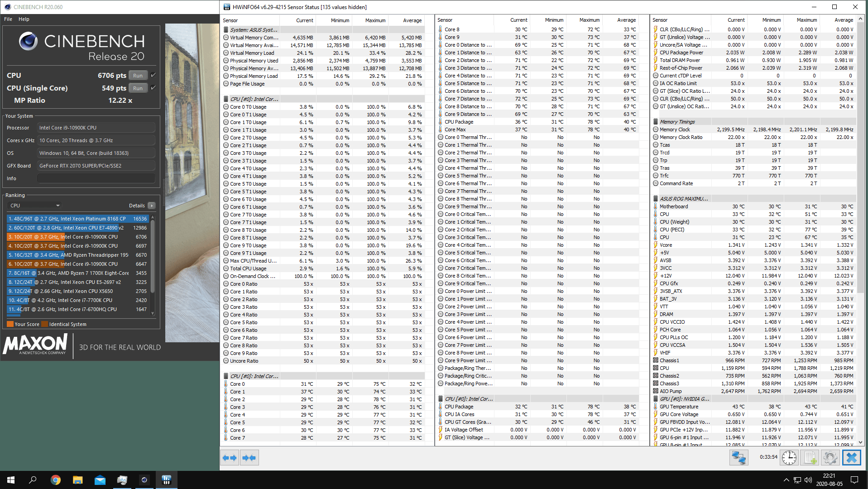Select the Command Rate timing row
Screen dimensions: 868x489
pos(754,183)
